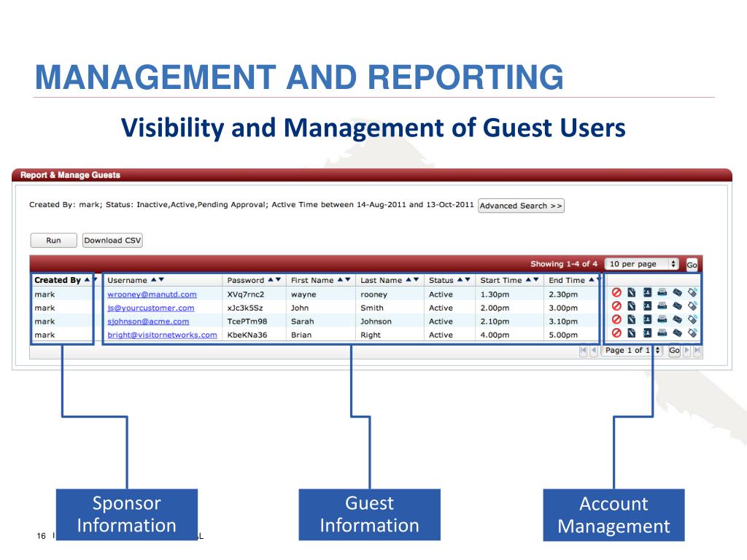Screen dimensions: 747x560
Task: Send SMS phone icon for js@yourcustomer.com
Action: click(x=693, y=306)
